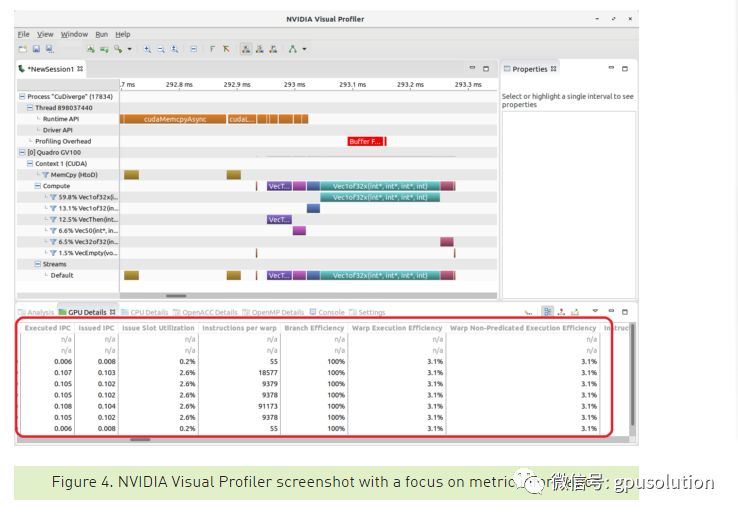Maximize the NewSession1 timeline panel

click(486, 69)
